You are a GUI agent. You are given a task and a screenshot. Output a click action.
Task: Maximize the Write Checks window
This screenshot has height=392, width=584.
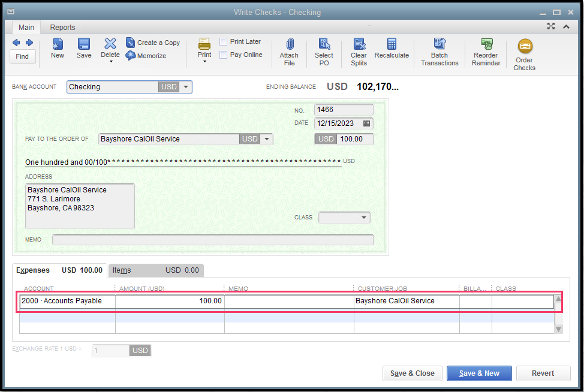556,12
